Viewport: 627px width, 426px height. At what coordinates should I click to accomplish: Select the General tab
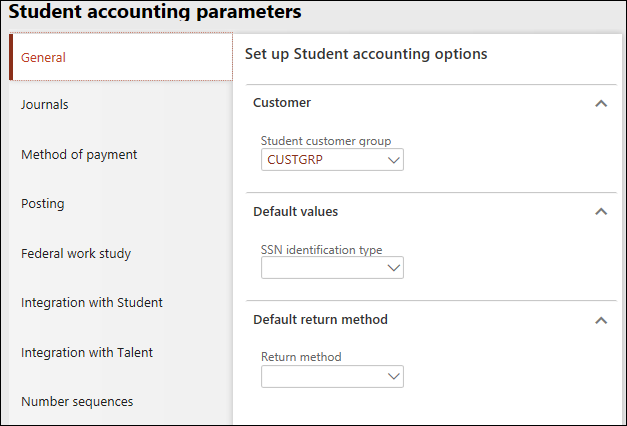pyautogui.click(x=44, y=58)
